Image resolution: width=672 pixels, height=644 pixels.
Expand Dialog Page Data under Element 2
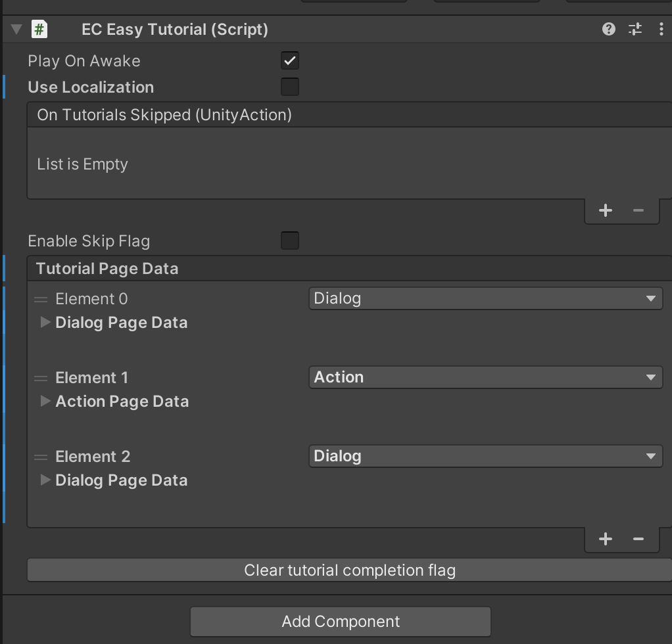45,480
